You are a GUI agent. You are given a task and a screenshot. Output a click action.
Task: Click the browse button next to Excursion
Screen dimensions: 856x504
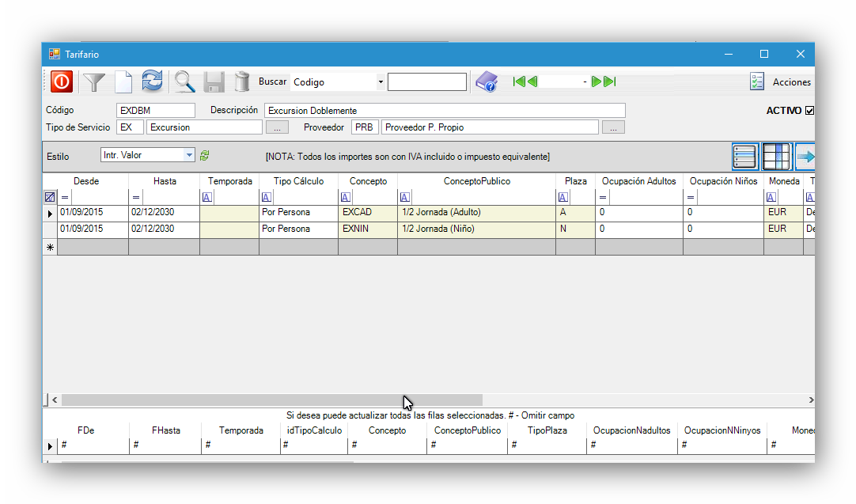tap(276, 127)
